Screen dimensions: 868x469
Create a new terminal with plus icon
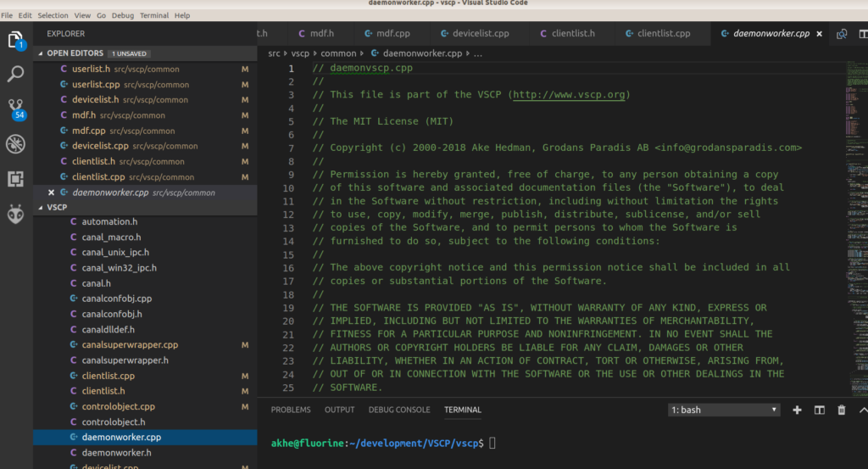point(797,410)
